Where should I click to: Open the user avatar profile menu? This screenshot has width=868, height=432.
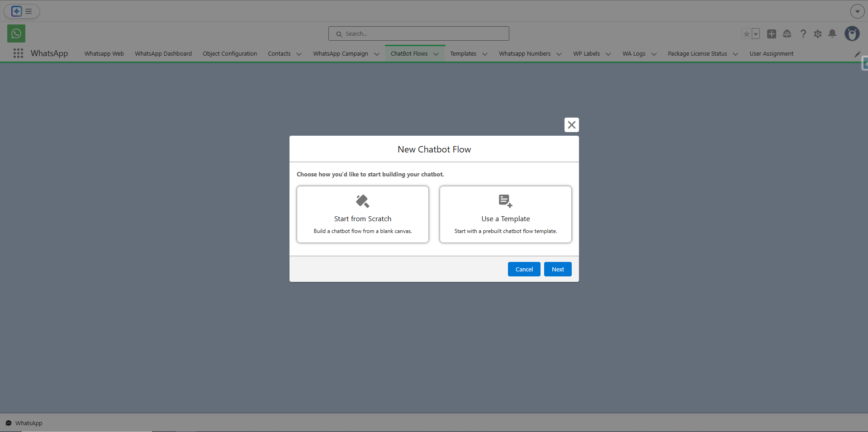[x=852, y=33]
